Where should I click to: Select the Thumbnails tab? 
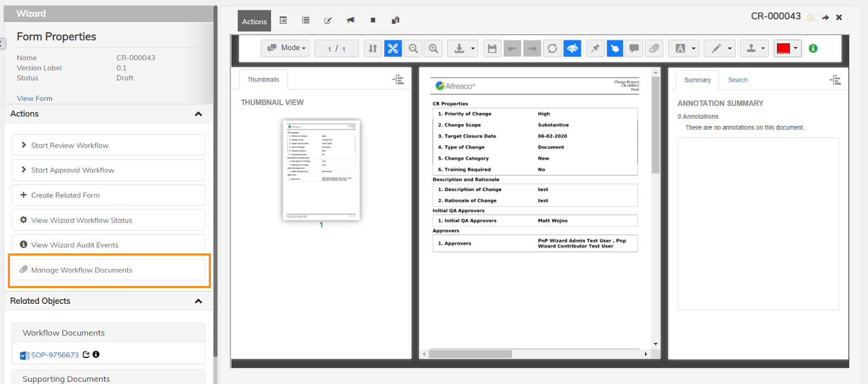pyautogui.click(x=263, y=80)
